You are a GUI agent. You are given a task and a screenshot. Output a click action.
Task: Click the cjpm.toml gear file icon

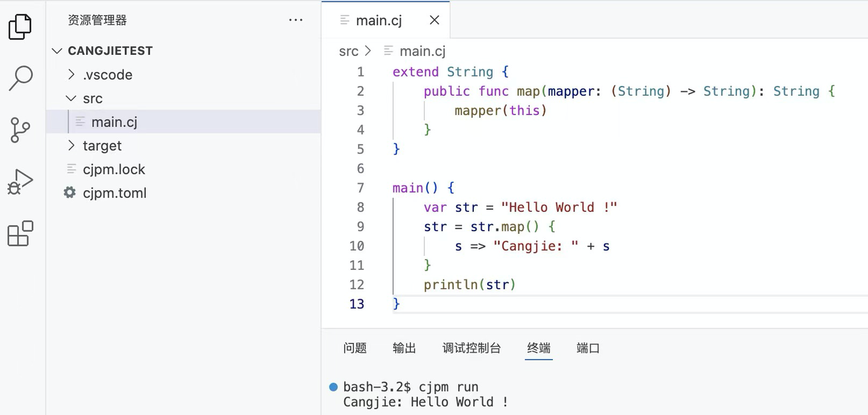click(x=70, y=193)
